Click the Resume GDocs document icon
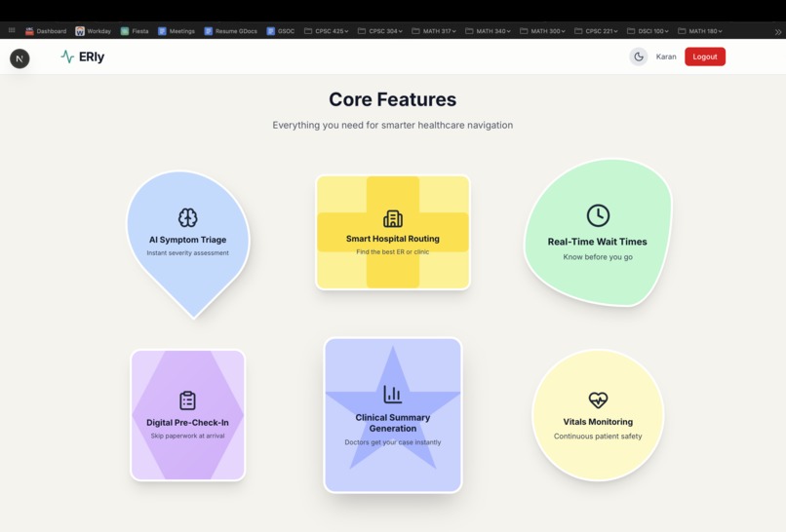Viewport: 786px width, 532px height. pos(208,31)
